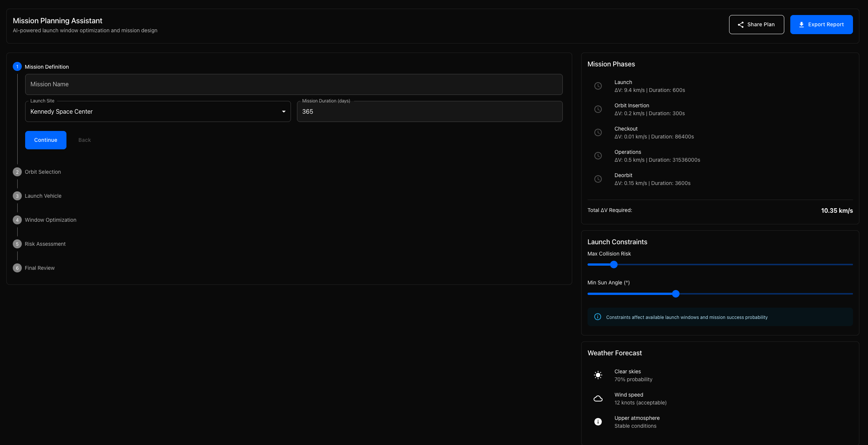Screen dimensions: 868x445
Task: Select the Risk Assessment step
Action: click(x=45, y=244)
